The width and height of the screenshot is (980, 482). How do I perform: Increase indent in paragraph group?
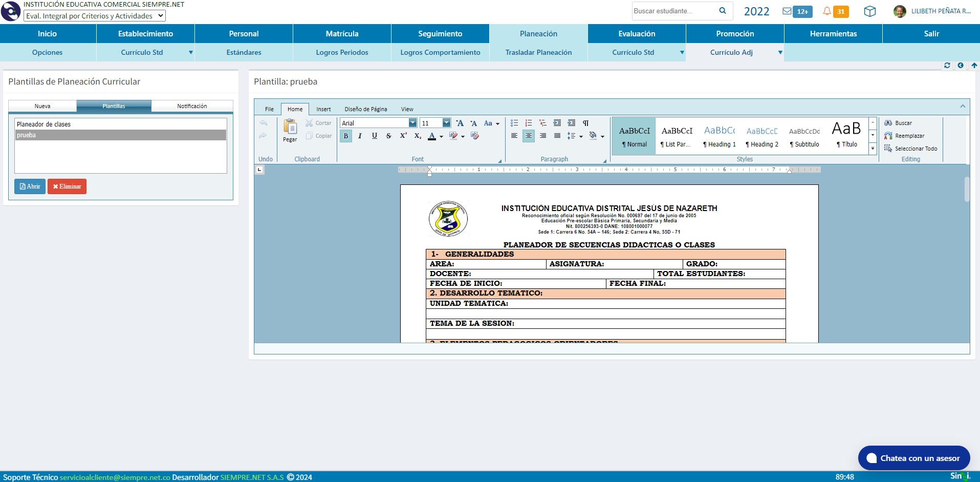tap(572, 123)
